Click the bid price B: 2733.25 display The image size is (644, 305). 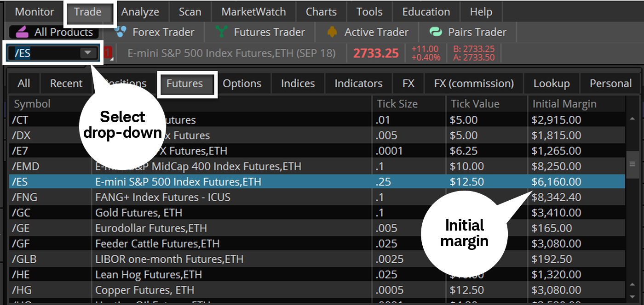tap(473, 49)
